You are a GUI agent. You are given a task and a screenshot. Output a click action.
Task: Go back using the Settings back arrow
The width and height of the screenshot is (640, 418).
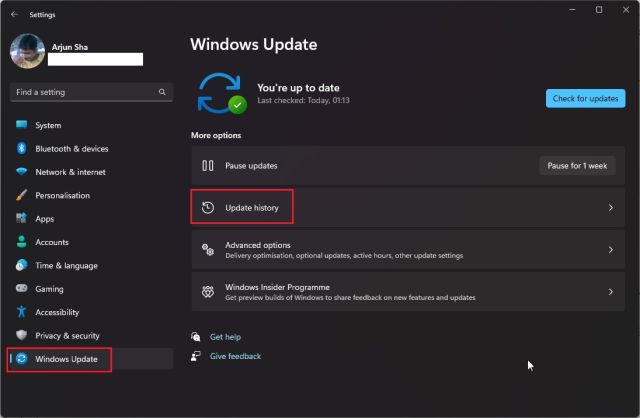(x=15, y=14)
